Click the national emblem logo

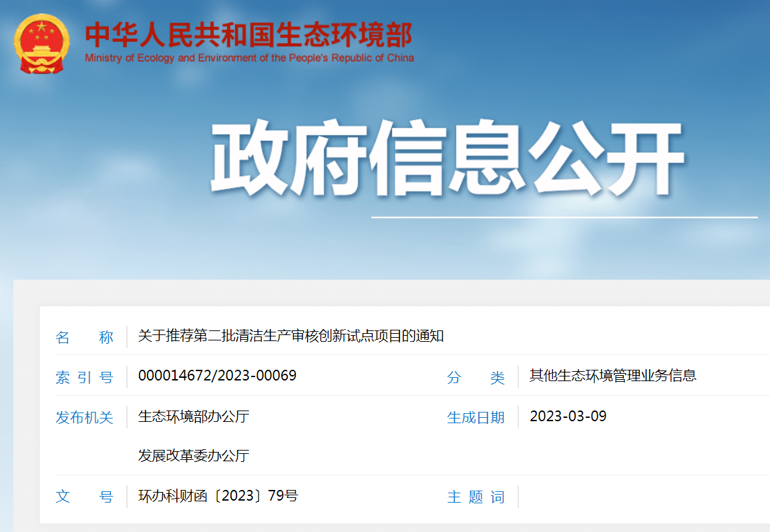[41, 44]
